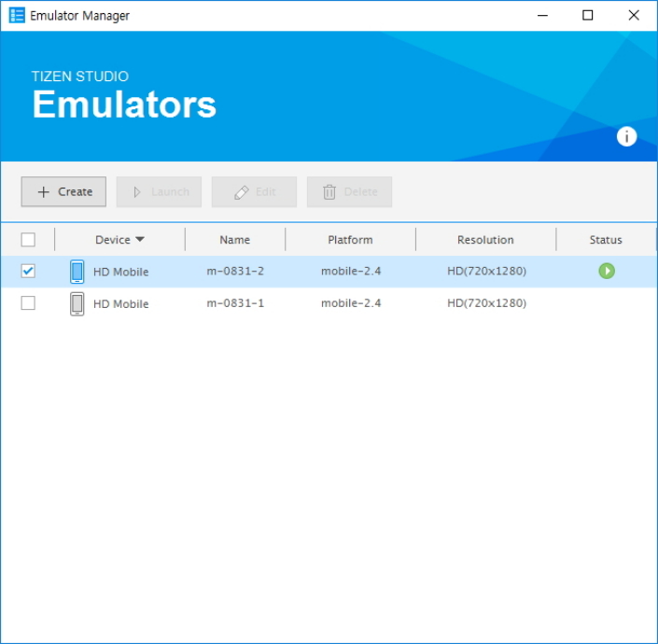Uncheck the m-0831-2 emulator checkbox
The image size is (658, 644).
(28, 272)
